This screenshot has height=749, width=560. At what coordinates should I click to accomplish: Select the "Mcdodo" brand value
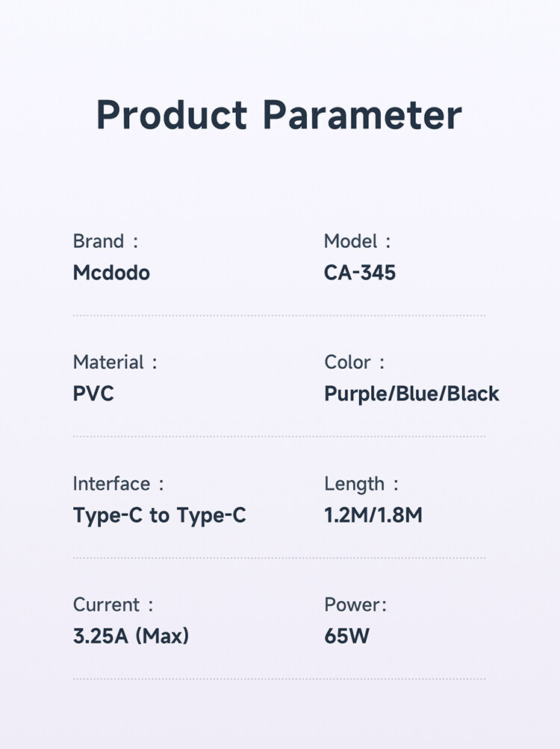111,273
